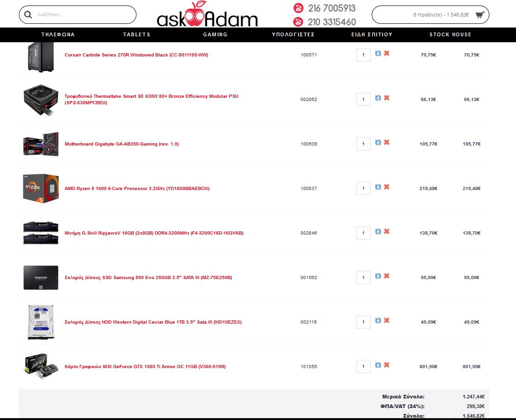
Task: Remove Western Digital Caviar Blue HDD from cart
Action: (387, 320)
